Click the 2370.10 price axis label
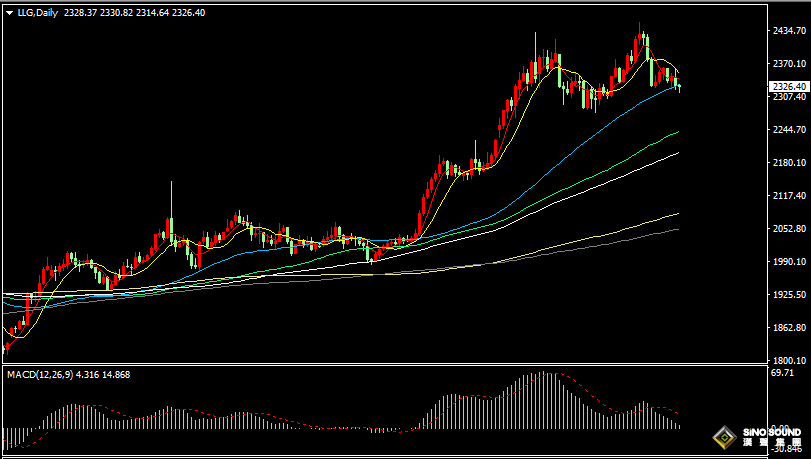Screen dimensions: 811x459 (x=790, y=64)
